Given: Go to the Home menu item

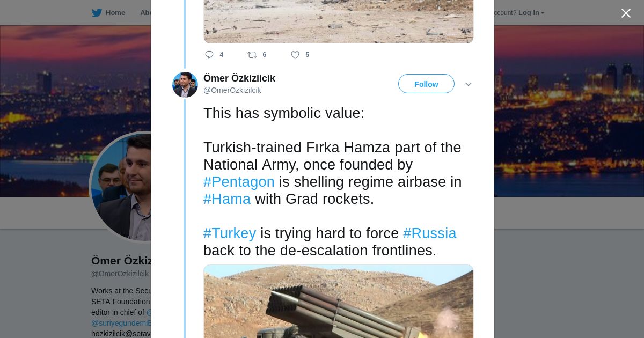Looking at the screenshot, I should coord(115,13).
